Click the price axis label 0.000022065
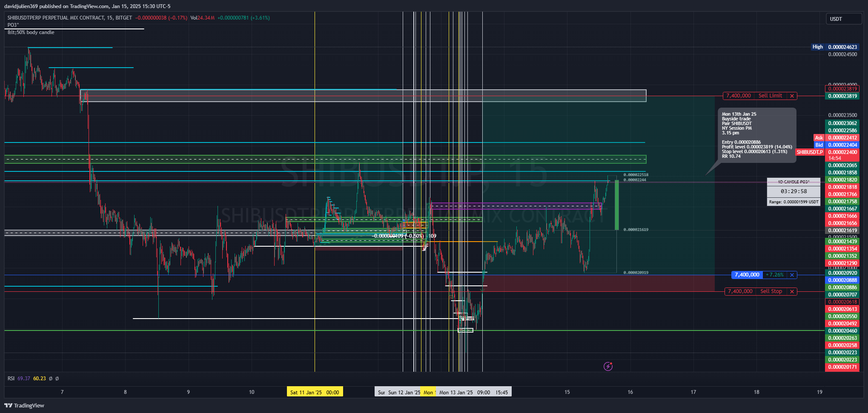This screenshot has height=413, width=868. pos(842,165)
